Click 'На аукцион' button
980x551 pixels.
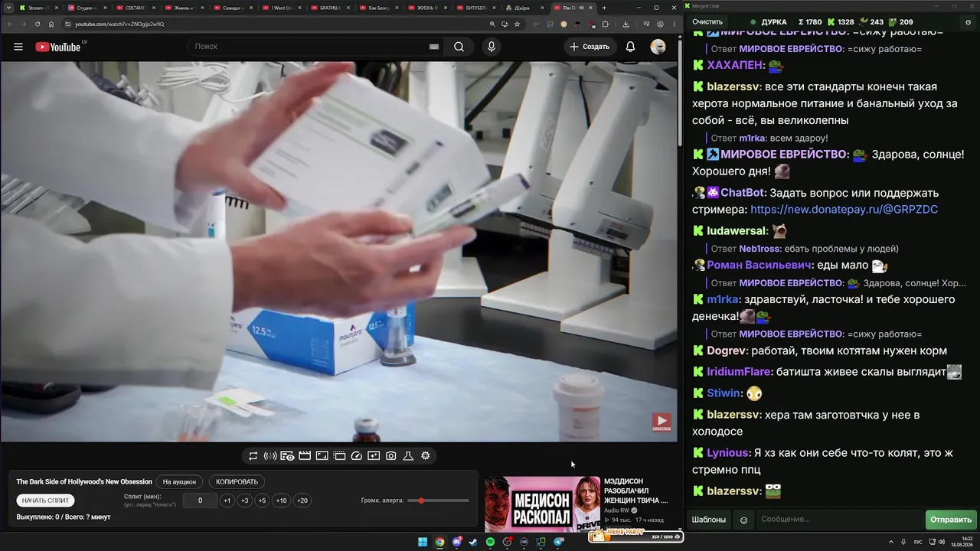click(x=179, y=482)
